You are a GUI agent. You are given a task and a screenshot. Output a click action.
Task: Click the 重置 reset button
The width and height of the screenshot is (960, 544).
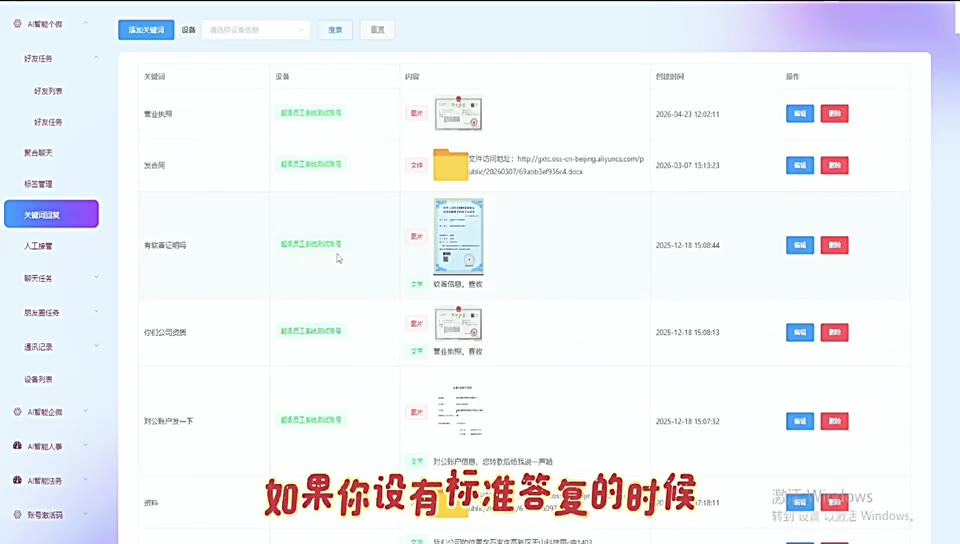(x=378, y=29)
